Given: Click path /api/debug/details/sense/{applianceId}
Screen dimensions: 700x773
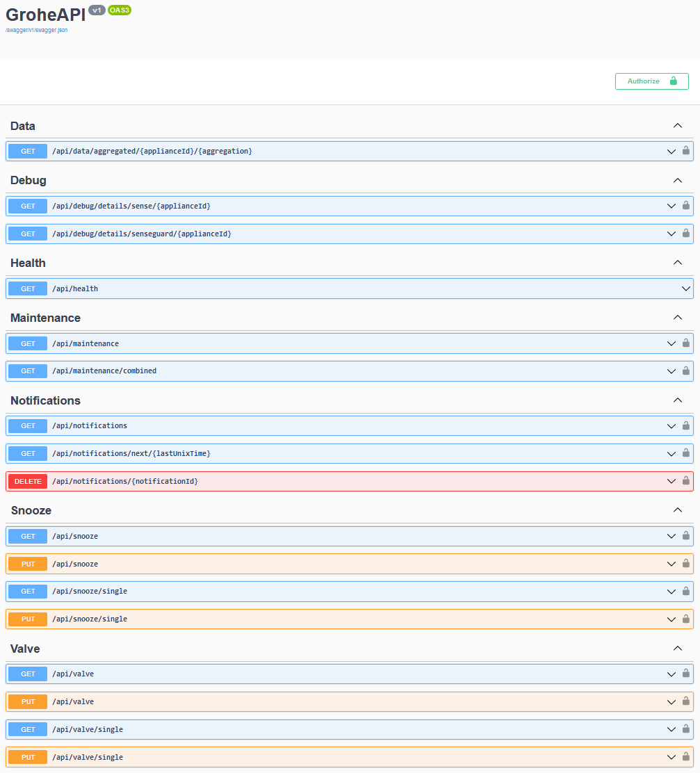Looking at the screenshot, I should pyautogui.click(x=131, y=206).
